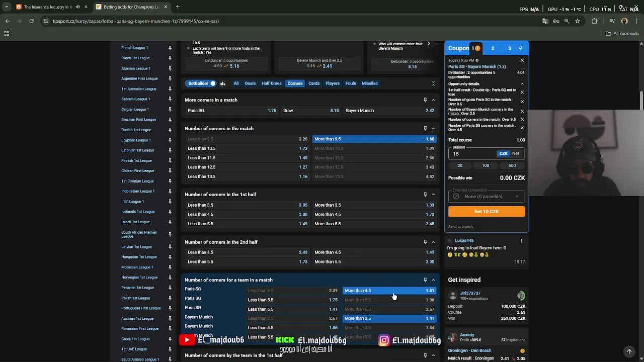Pin the Dutch 1st League entry
Image resolution: width=644 pixels, height=362 pixels.
[170, 58]
